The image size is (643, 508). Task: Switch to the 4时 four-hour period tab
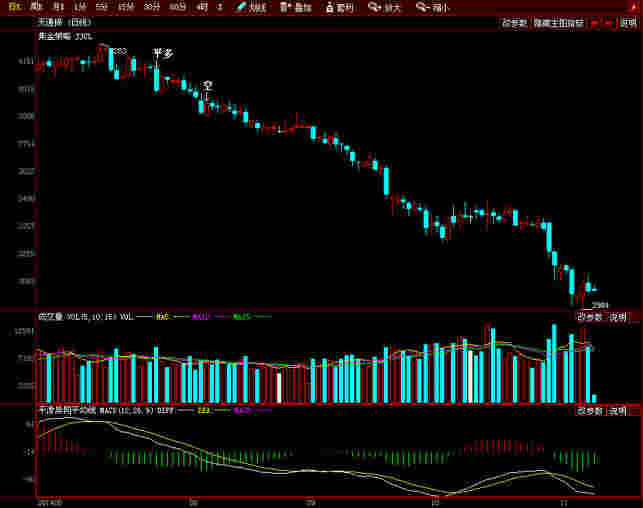(201, 7)
